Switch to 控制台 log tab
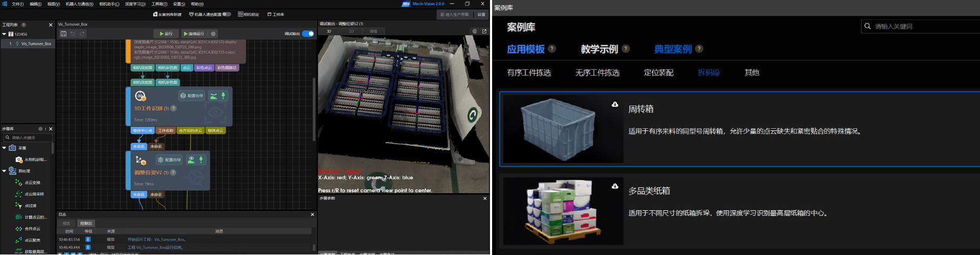This screenshot has width=980, height=255. click(x=86, y=223)
